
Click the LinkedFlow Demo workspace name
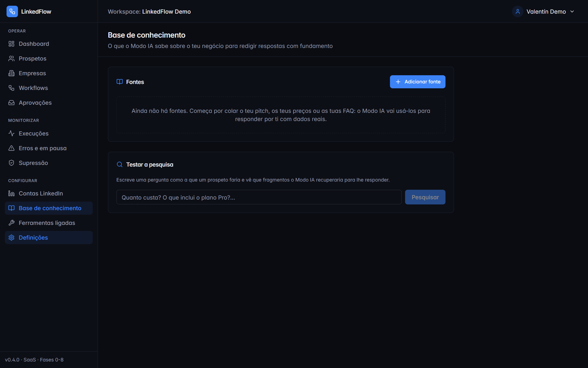pos(166,11)
